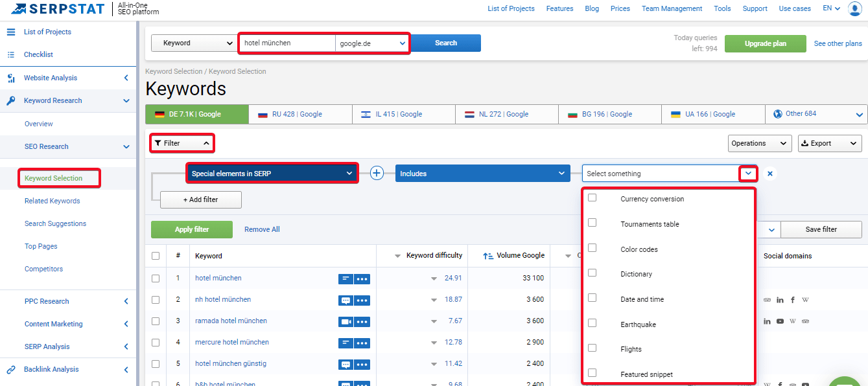This screenshot has height=386, width=868.
Task: Select the hotel münchen row checkbox
Action: tap(156, 278)
